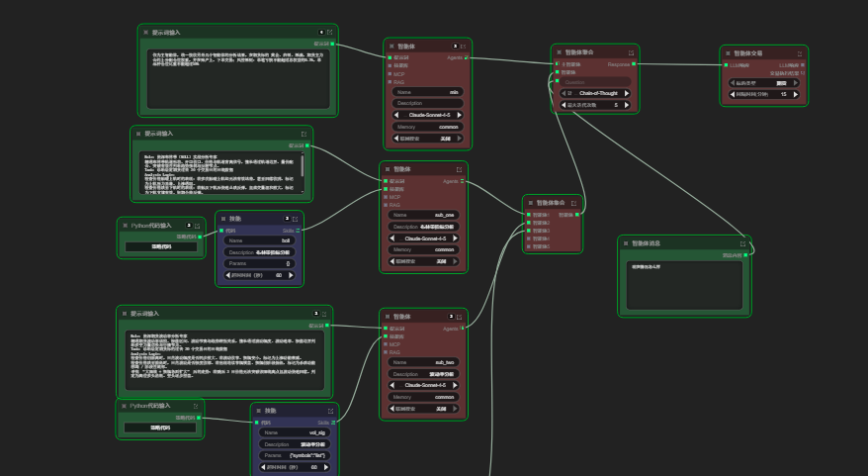The height and width of the screenshot is (476, 868).
Task: Click the RAG input port on the sub_two agent node
Action: click(x=388, y=351)
